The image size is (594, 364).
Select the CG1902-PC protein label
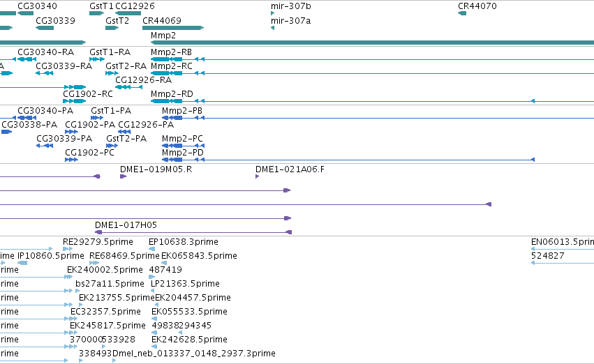point(89,153)
